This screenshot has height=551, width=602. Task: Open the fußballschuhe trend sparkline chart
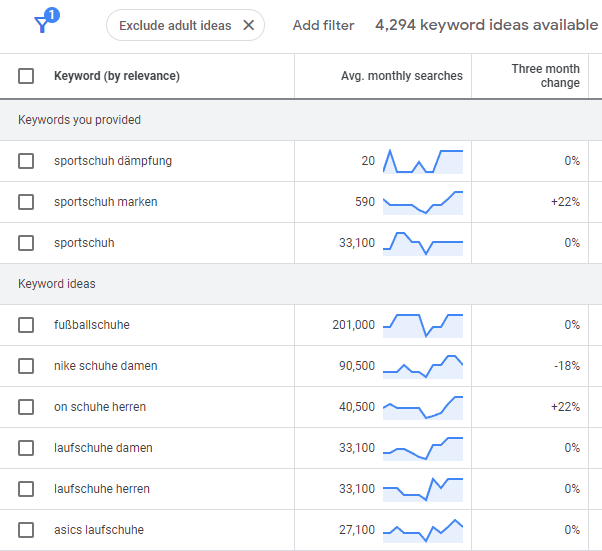click(x=423, y=325)
